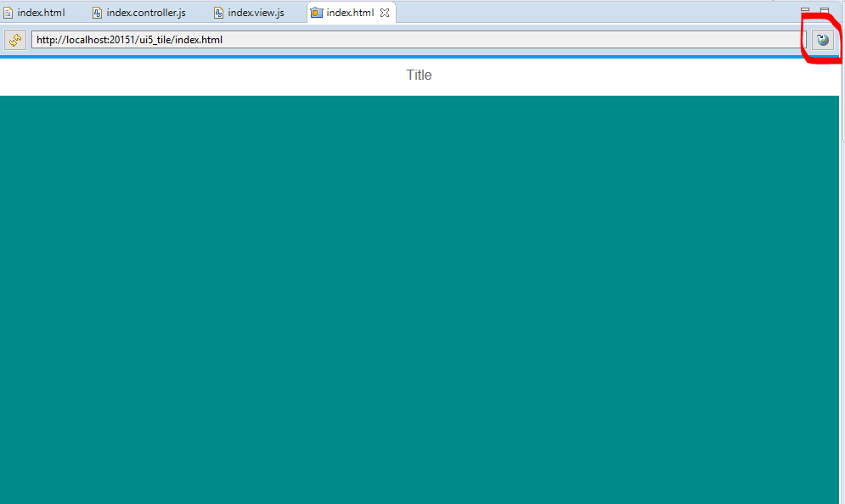Image resolution: width=845 pixels, height=504 pixels.
Task: Click the index.controller.js file icon
Action: pos(97,13)
